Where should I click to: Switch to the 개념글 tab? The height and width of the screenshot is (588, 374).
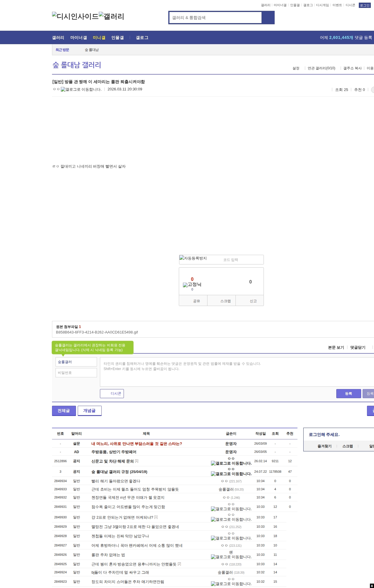(x=89, y=411)
